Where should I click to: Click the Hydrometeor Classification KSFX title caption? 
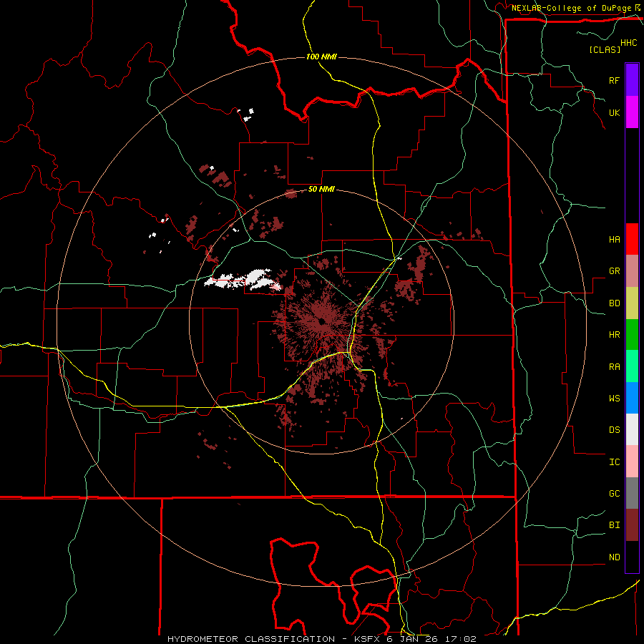[321, 639]
